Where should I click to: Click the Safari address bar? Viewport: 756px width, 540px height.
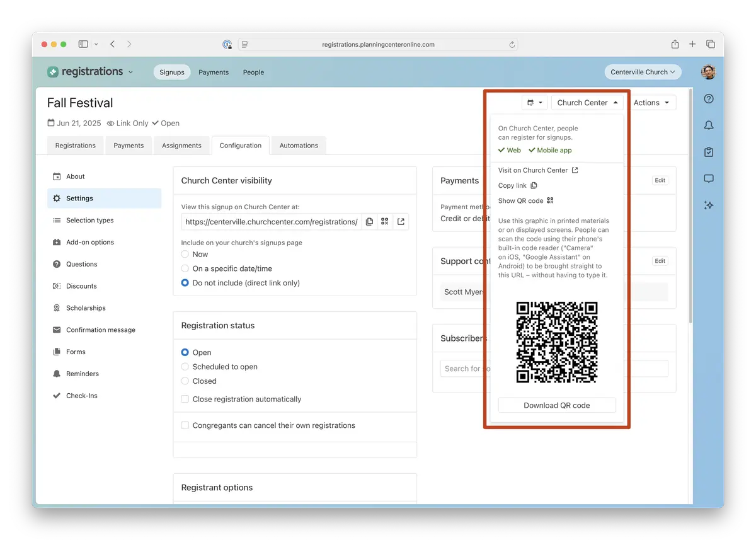click(x=378, y=45)
